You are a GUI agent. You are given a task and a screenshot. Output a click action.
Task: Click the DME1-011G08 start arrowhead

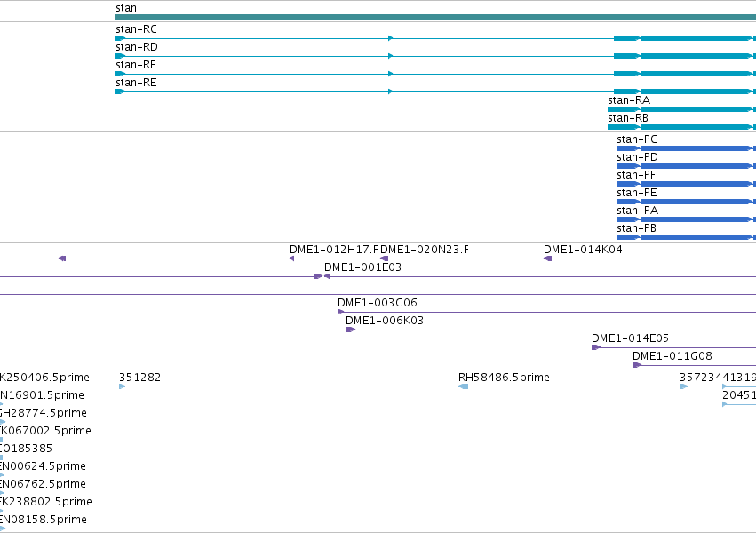636,365
